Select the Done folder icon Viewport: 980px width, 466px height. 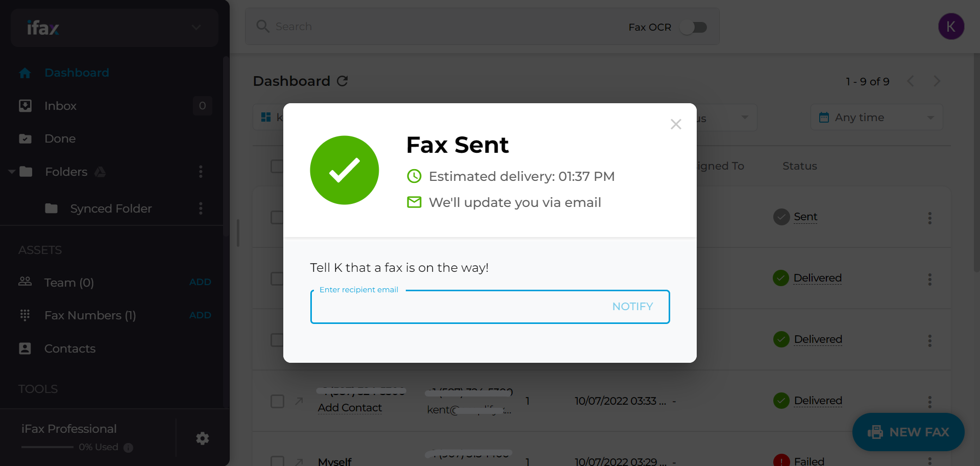(25, 138)
